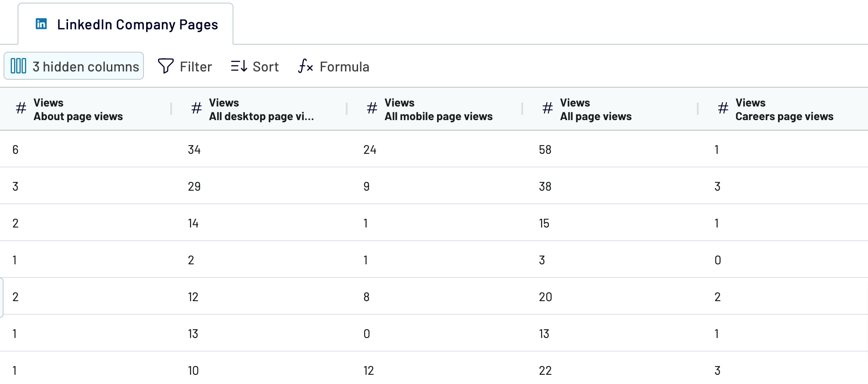
Task: Click the LinkedIn logo icon in tab
Action: coord(41,24)
